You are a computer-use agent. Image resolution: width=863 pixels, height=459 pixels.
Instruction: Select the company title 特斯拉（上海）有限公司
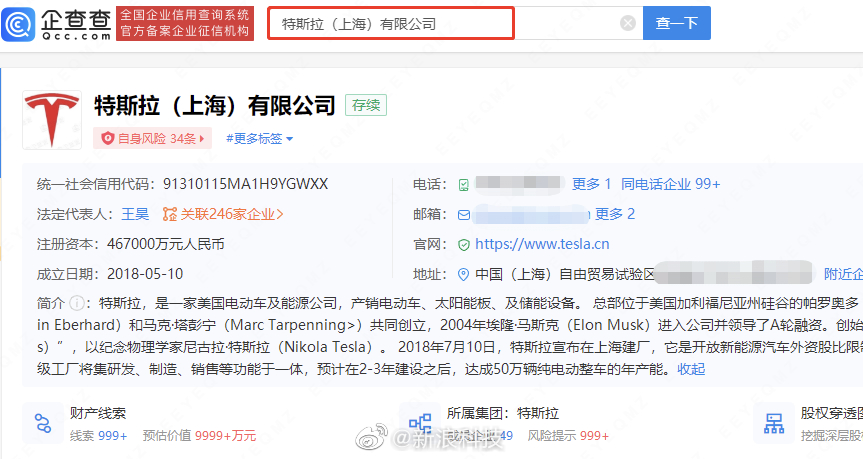215,105
